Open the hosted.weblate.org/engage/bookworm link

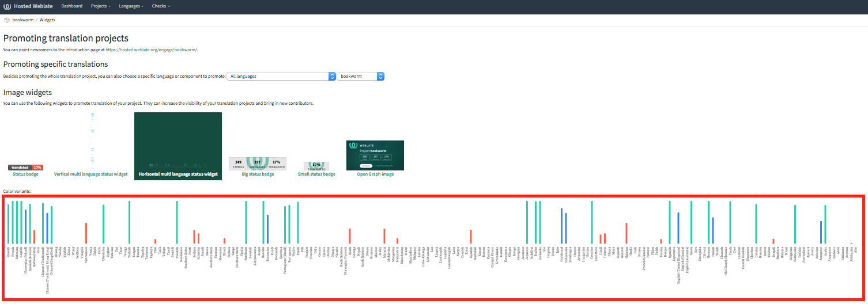tap(152, 50)
